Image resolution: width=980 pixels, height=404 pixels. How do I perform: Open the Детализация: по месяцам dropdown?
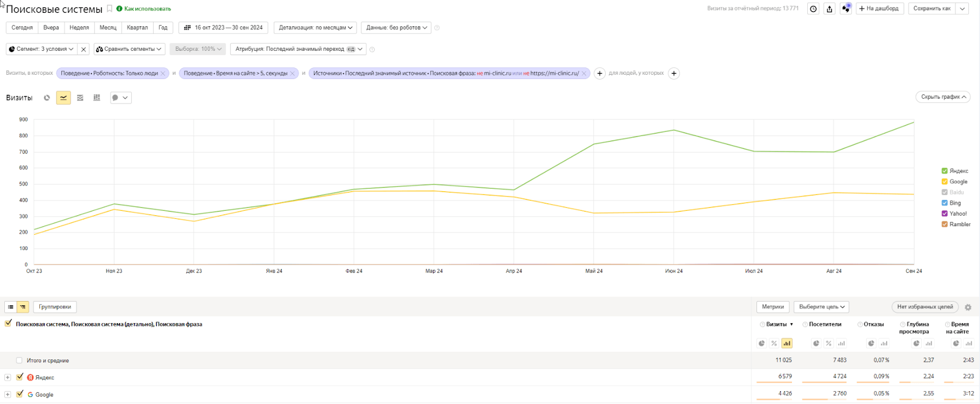pos(315,28)
